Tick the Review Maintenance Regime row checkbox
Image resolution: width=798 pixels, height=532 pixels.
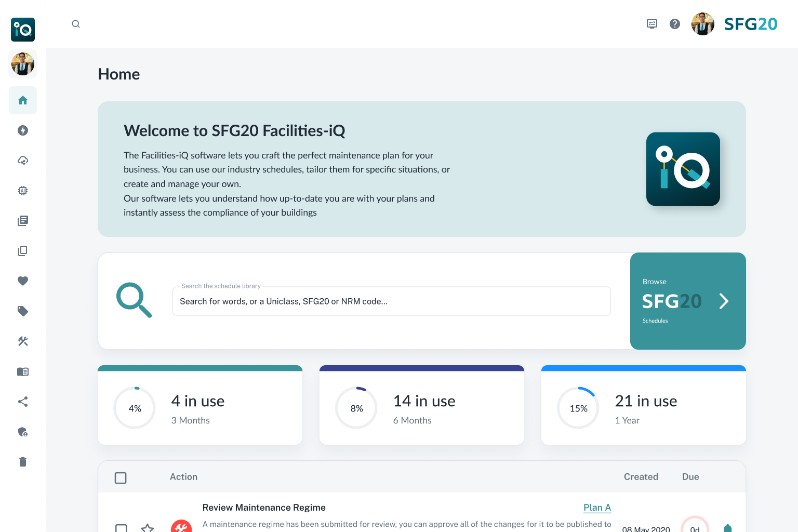(x=121, y=528)
